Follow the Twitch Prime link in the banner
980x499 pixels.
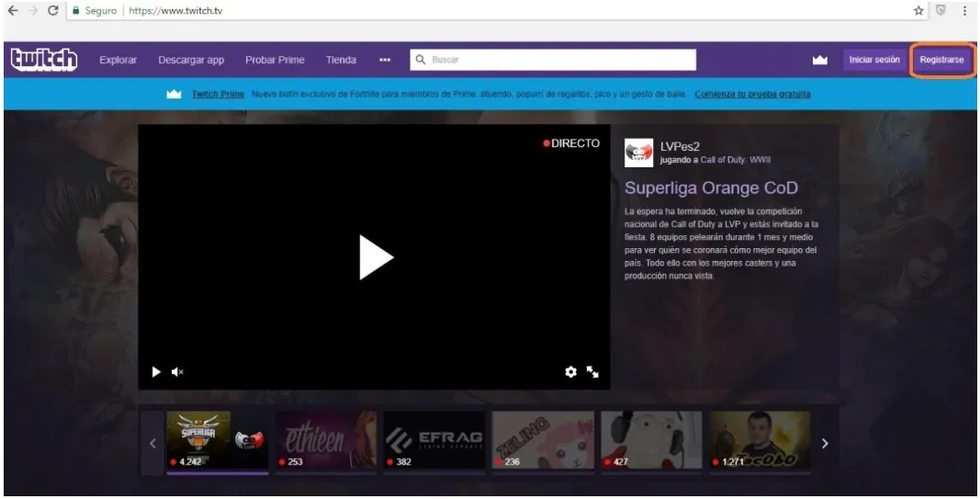coord(218,95)
